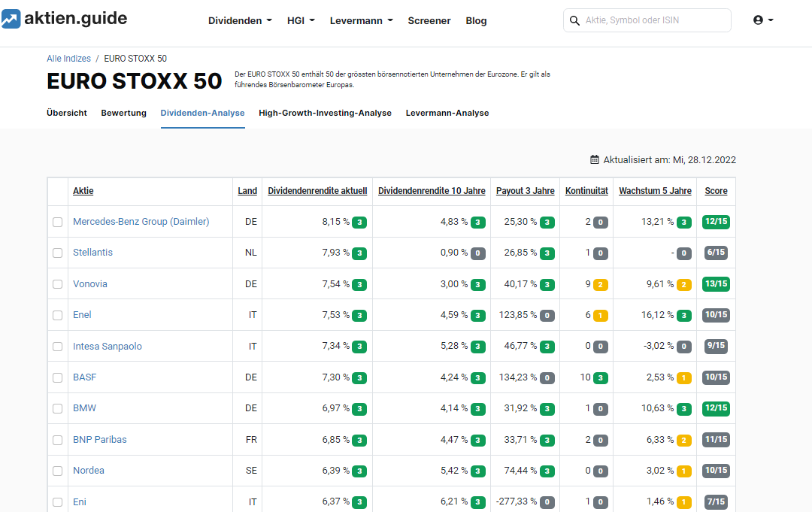
Task: Click BNP Paribas score badge 11/15
Action: (x=717, y=440)
